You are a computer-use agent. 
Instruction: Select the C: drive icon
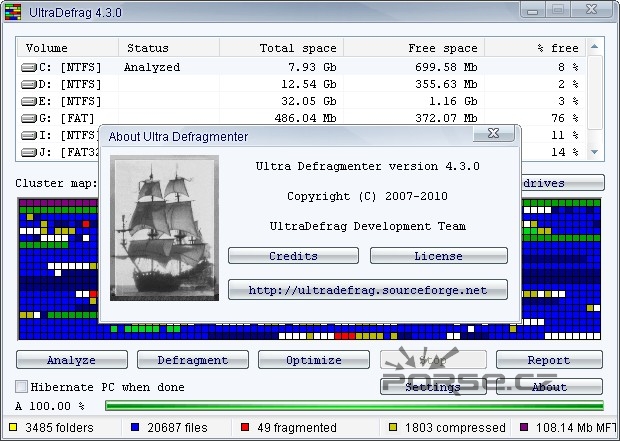pyautogui.click(x=28, y=68)
